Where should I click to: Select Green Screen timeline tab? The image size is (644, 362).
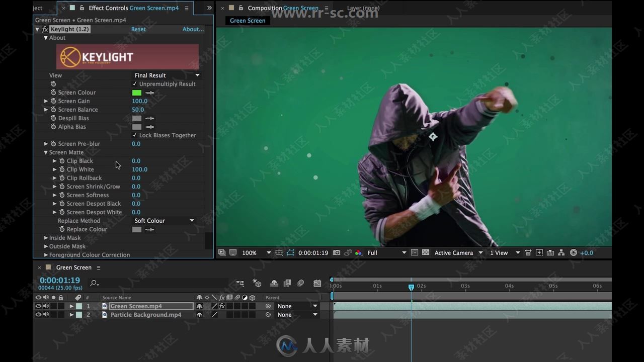tap(74, 267)
